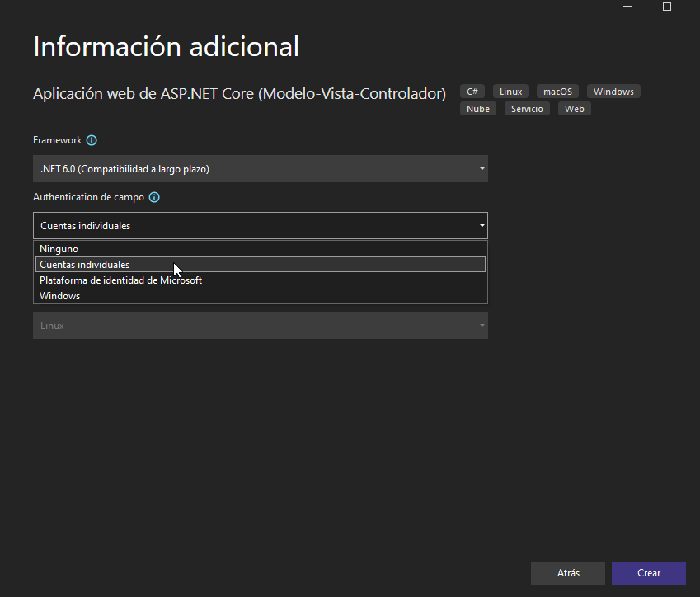Screen dimensions: 700x597
Task: Click the Atrás button
Action: [567, 572]
